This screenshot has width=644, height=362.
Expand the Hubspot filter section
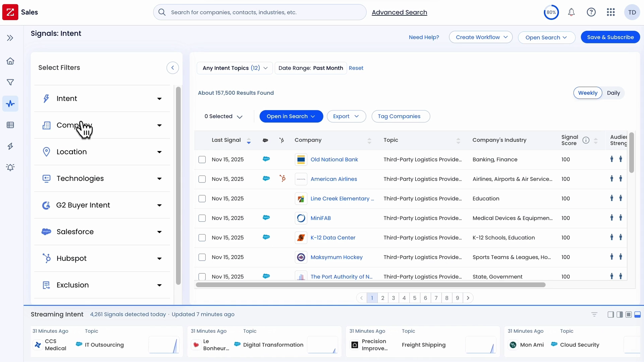click(x=102, y=258)
